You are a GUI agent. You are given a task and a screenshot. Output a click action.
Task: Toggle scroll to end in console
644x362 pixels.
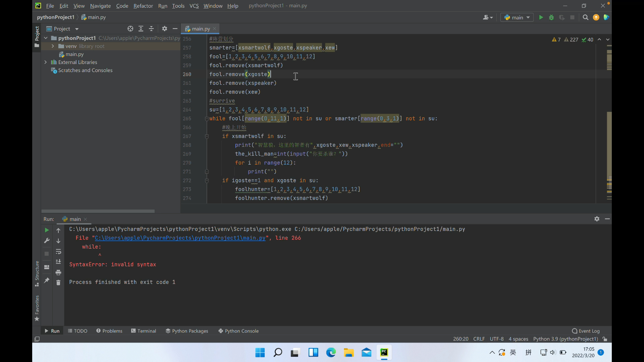[x=58, y=262]
